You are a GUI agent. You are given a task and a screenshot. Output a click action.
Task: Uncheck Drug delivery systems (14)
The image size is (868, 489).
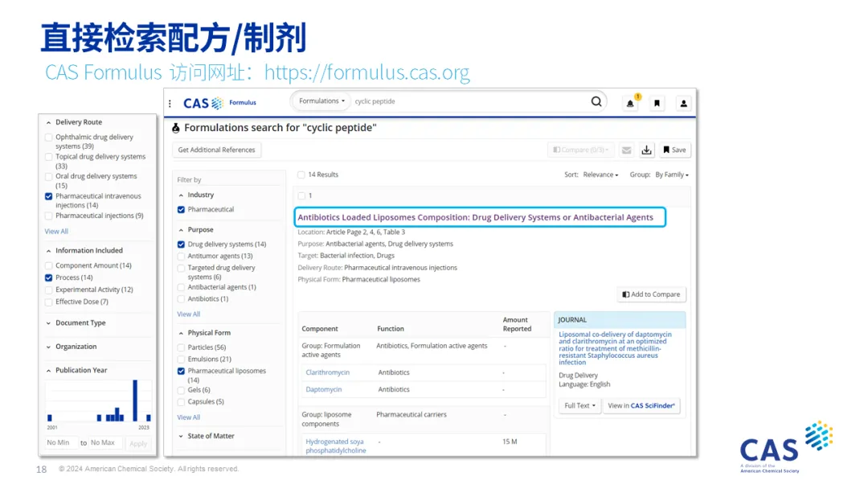click(181, 244)
